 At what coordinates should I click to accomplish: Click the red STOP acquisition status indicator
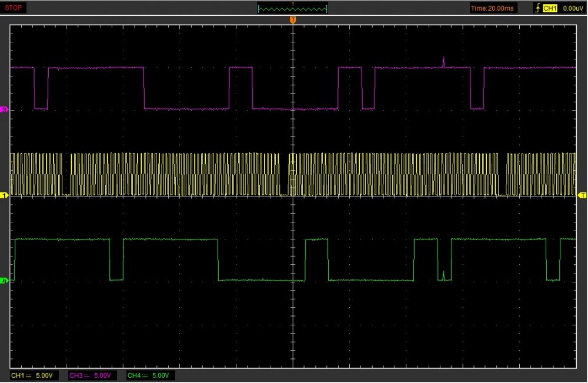pyautogui.click(x=14, y=8)
